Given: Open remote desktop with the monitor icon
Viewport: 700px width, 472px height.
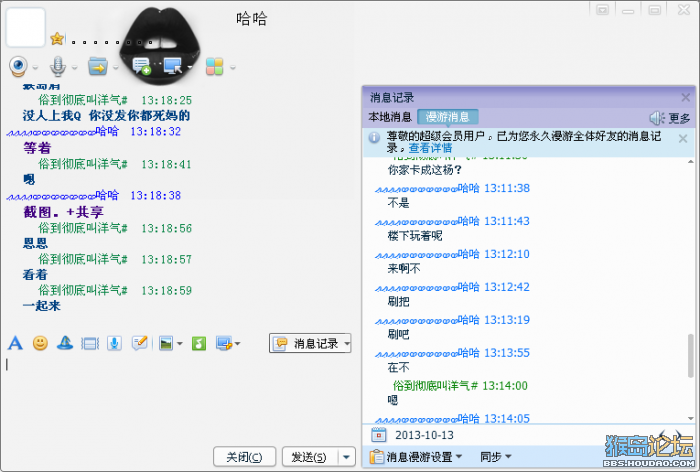Looking at the screenshot, I should point(173,67).
